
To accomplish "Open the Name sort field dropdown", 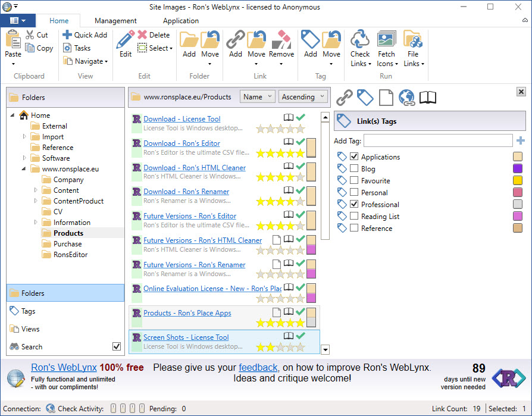I will 257,97.
